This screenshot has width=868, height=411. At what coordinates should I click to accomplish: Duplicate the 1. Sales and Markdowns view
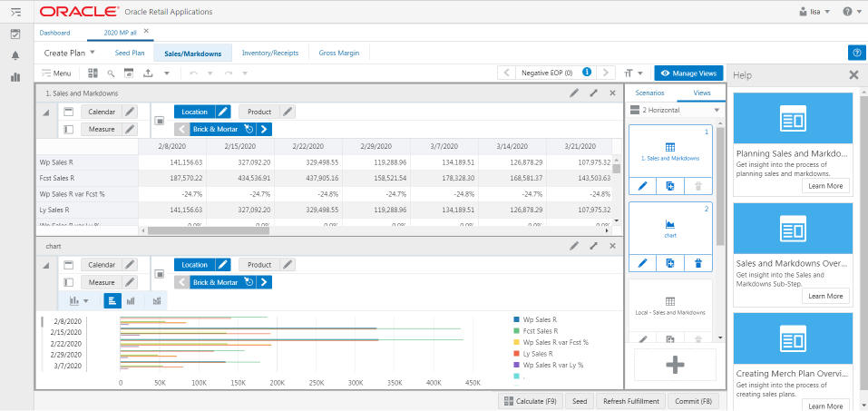(670, 186)
